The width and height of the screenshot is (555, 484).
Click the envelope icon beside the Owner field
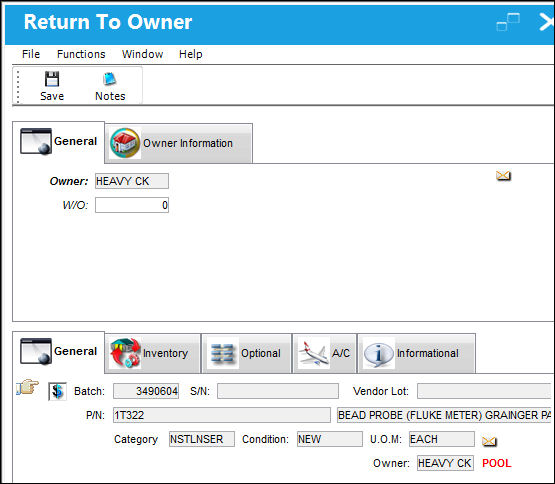click(x=503, y=176)
